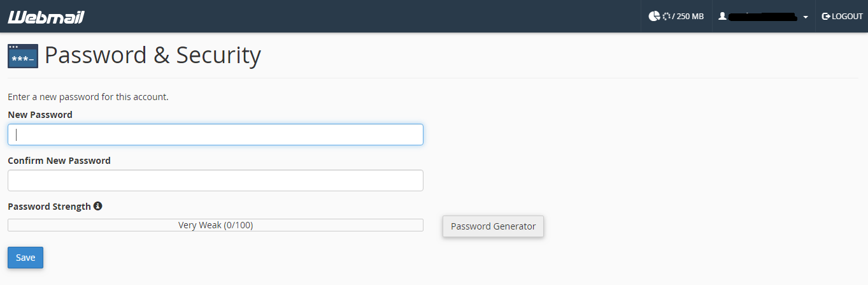Click the Confirm New Password label

59,161
